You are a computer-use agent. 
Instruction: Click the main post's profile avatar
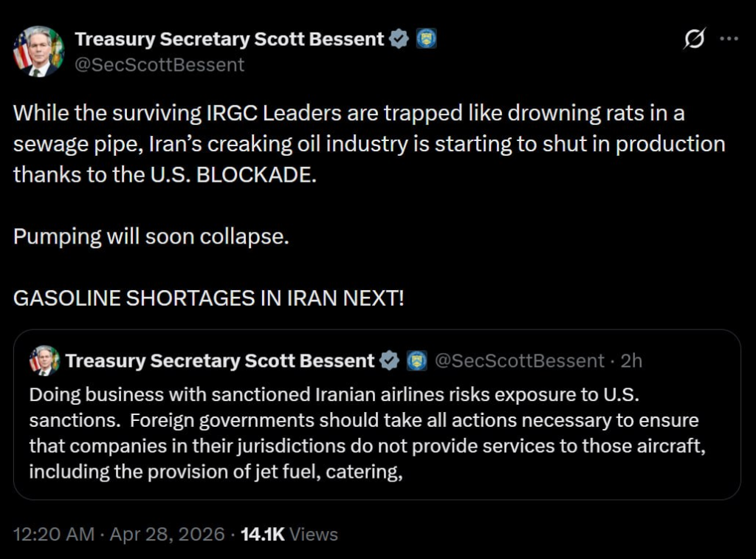38,51
